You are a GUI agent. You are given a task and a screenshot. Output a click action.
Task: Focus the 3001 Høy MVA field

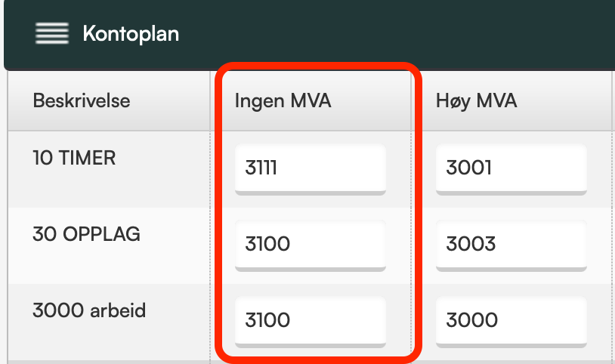tap(511, 169)
